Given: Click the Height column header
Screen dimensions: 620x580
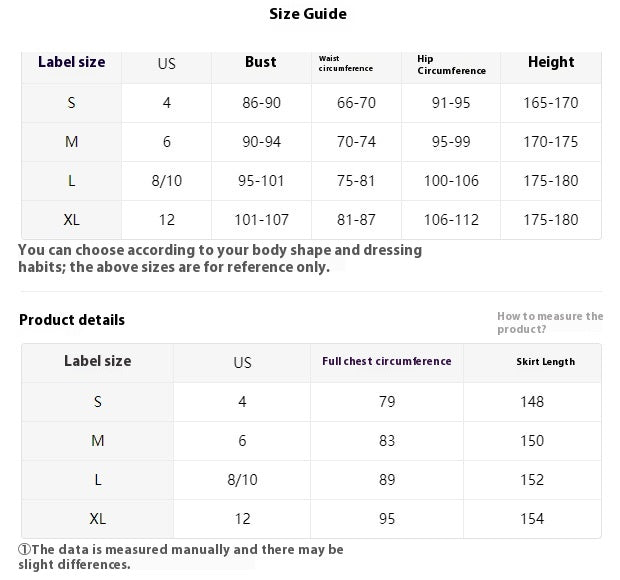Looking at the screenshot, I should (551, 62).
